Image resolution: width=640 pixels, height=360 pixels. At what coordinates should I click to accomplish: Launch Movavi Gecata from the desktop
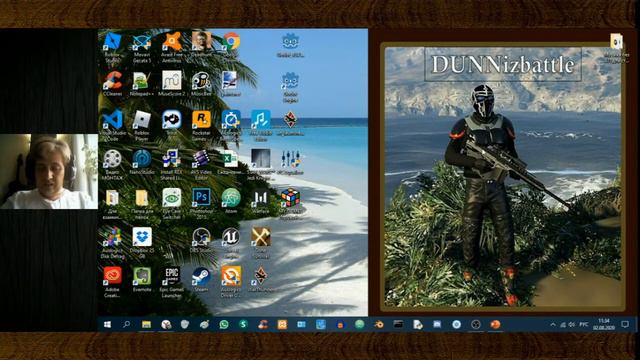(142, 47)
